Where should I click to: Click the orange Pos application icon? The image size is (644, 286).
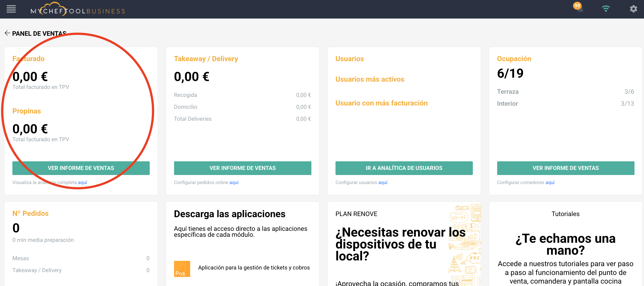pos(182,269)
